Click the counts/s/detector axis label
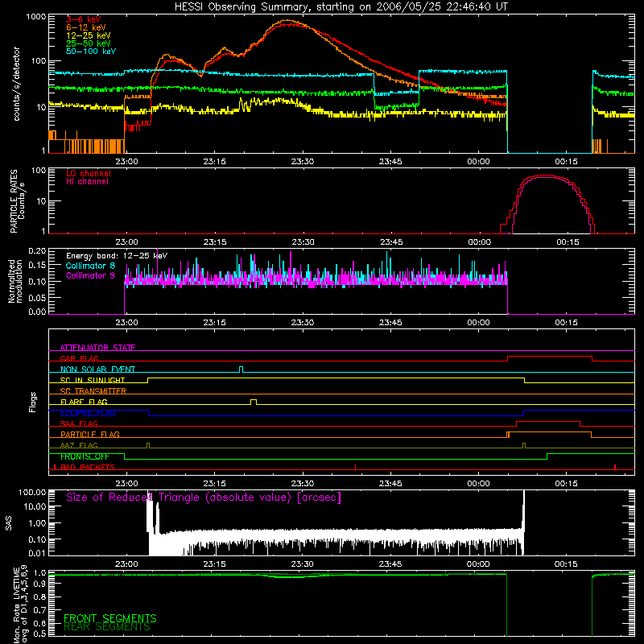644x644 pixels. (x=16, y=84)
